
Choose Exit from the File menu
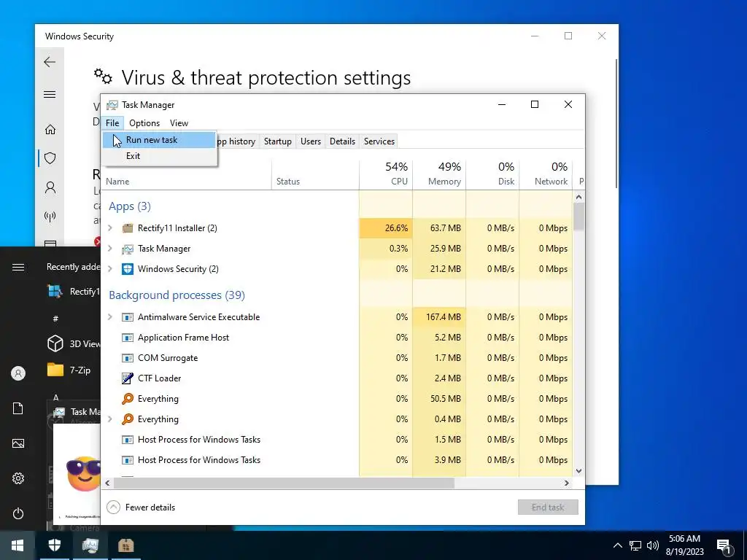[159, 156]
